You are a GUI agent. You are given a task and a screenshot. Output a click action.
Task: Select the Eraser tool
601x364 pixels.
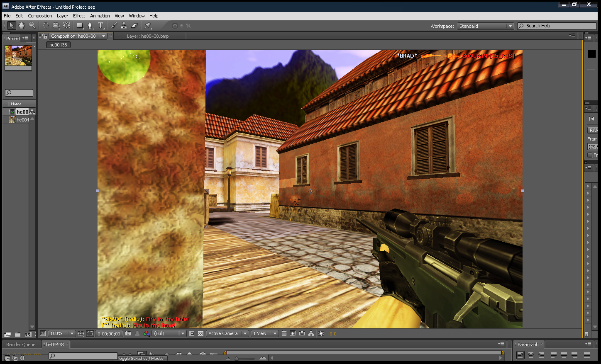click(134, 26)
